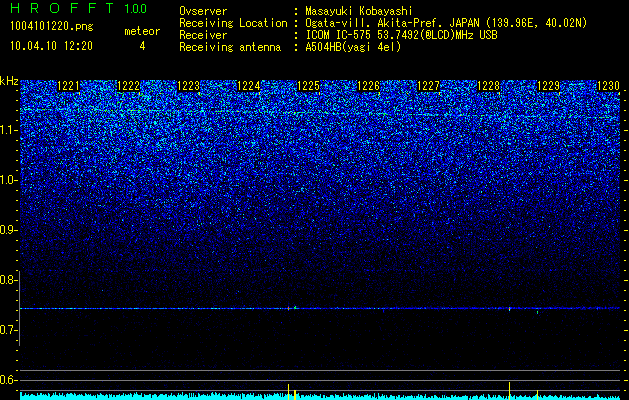This screenshot has width=629, height=400.
Task: Click the 1229 time marker
Action: click(x=548, y=86)
